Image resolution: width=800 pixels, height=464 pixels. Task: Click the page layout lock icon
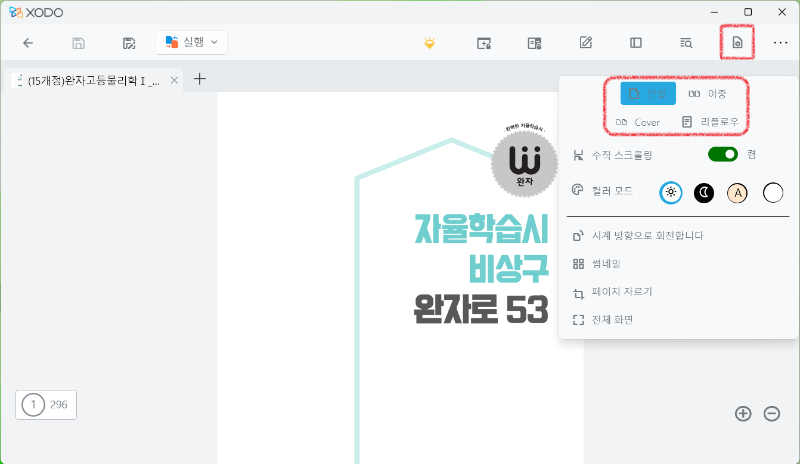tap(534, 43)
